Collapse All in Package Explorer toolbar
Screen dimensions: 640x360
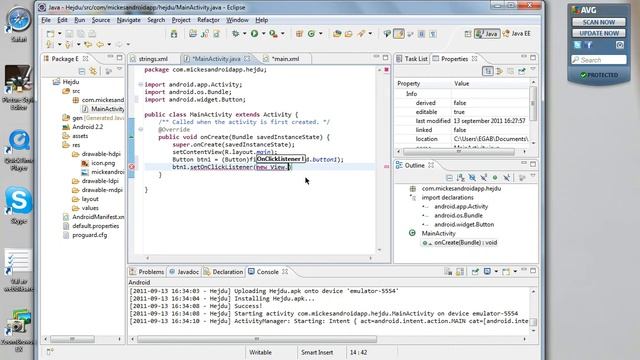[x=82, y=71]
